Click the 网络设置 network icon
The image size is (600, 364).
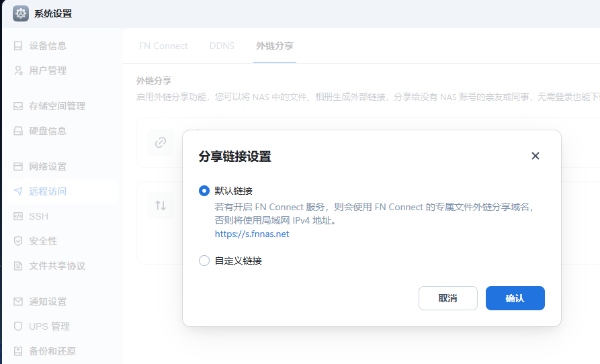18,167
